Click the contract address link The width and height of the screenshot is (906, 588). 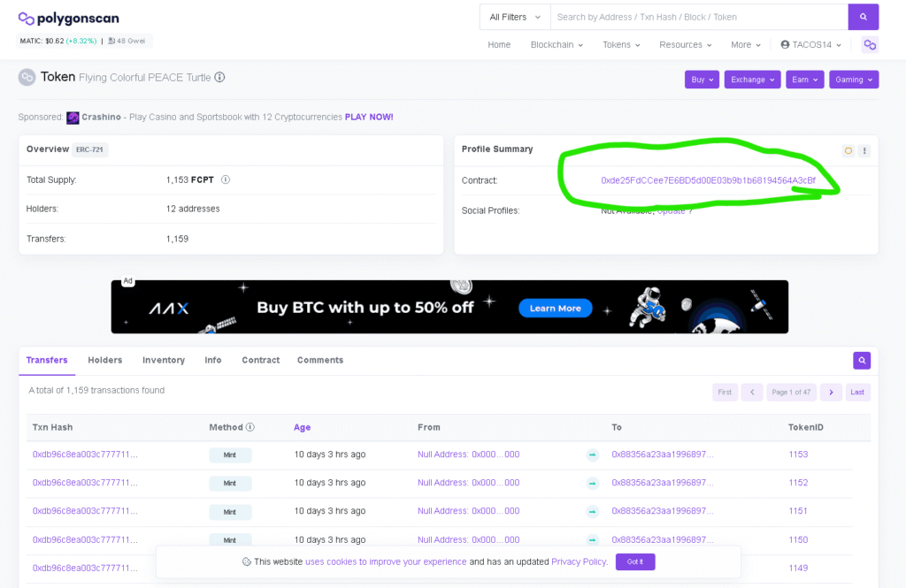coord(708,180)
